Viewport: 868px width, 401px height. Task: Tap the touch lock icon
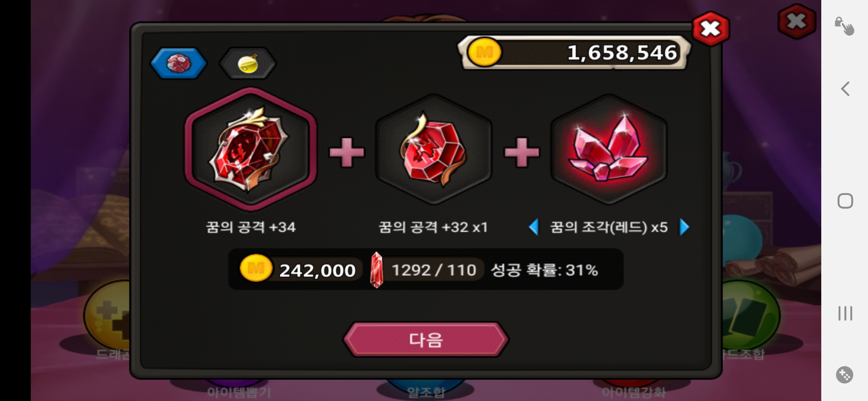pos(845,26)
